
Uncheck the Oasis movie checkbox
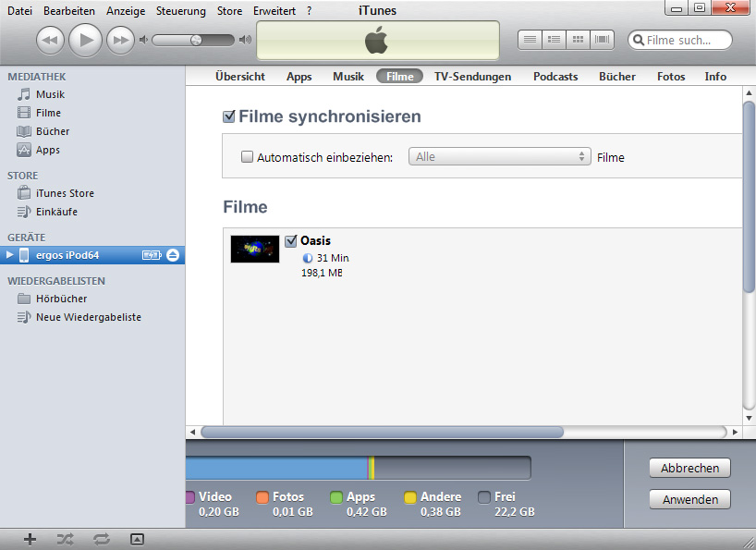pos(291,240)
